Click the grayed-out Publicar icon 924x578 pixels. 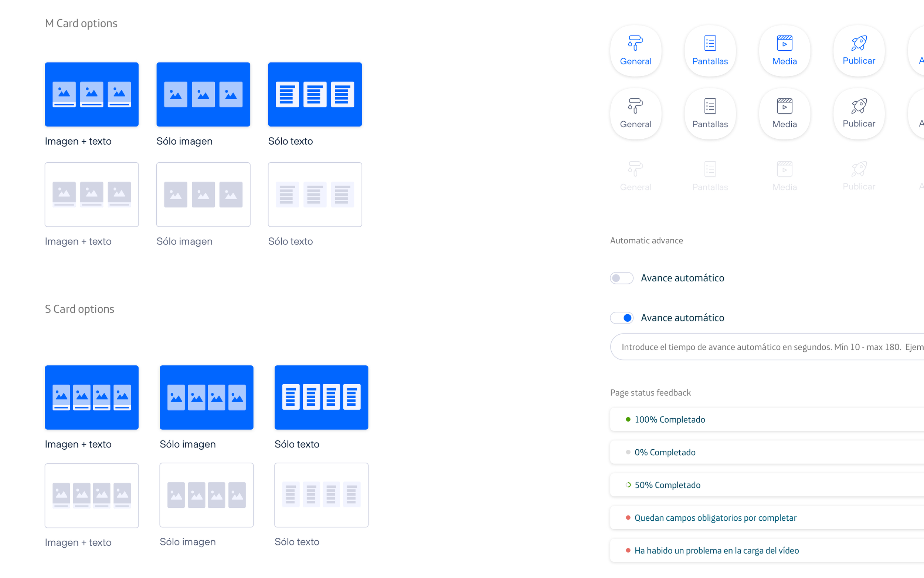859,175
